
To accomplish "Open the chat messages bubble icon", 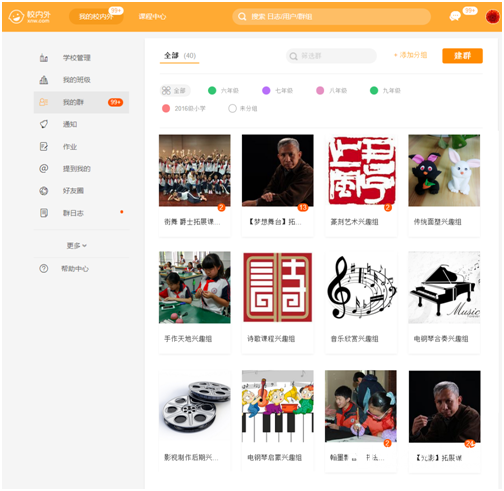I will (455, 16).
